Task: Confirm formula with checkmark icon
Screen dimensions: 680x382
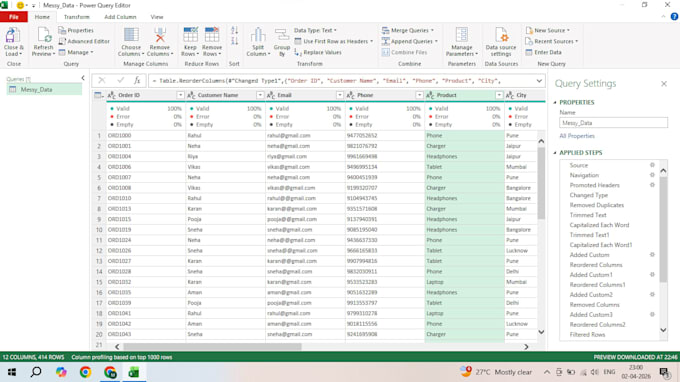Action: coord(120,80)
